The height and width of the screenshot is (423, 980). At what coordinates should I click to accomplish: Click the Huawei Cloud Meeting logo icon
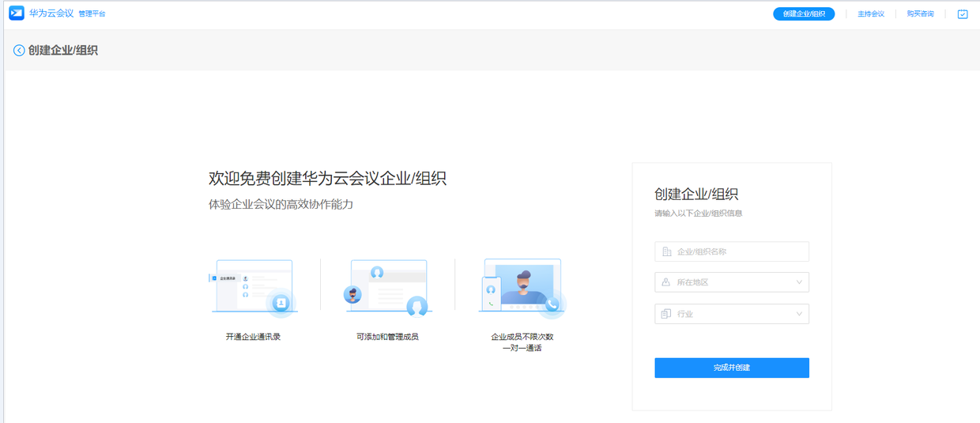17,13
